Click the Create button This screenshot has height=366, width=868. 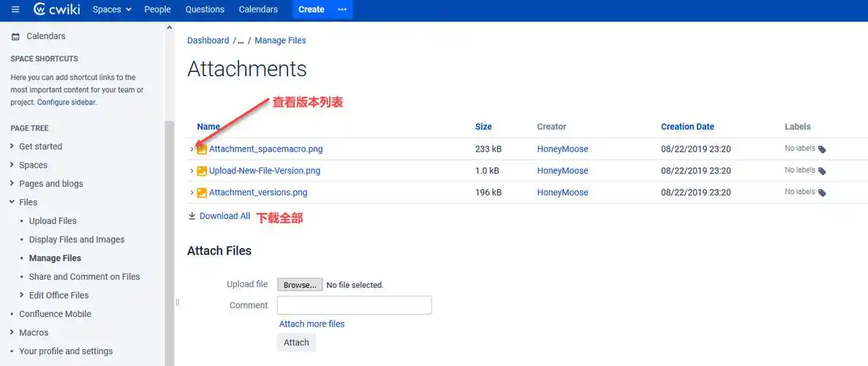click(311, 10)
